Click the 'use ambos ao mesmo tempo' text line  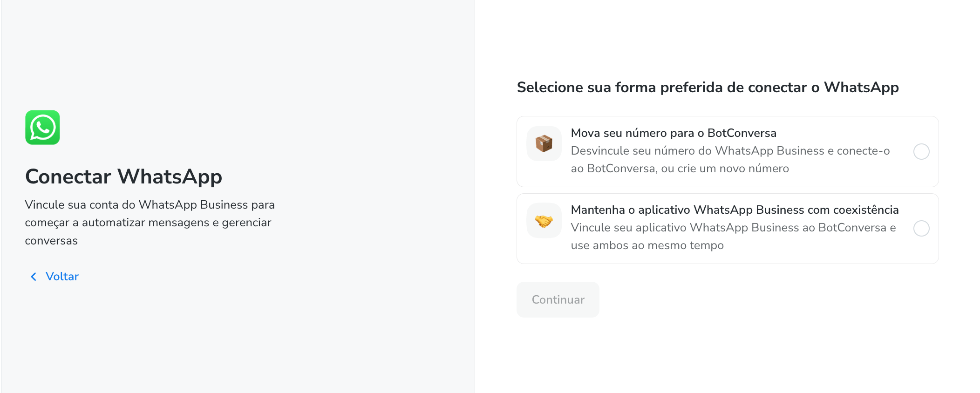(647, 245)
